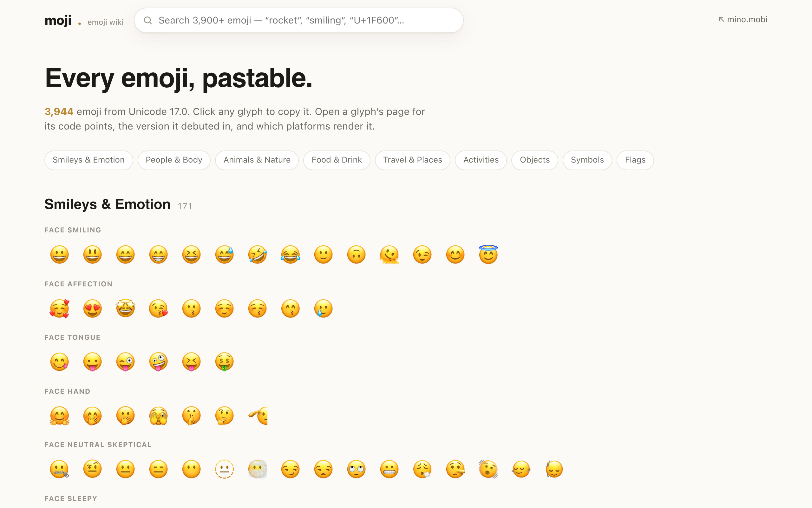Click the Smileys & Emotion section heading
The width and height of the screenshot is (812, 508).
pyautogui.click(x=108, y=204)
